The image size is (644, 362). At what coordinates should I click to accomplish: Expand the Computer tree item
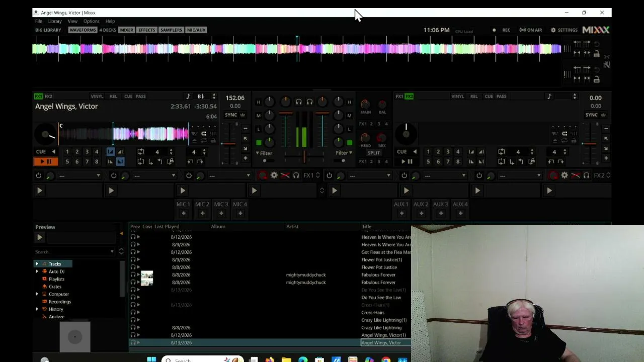[x=37, y=294]
